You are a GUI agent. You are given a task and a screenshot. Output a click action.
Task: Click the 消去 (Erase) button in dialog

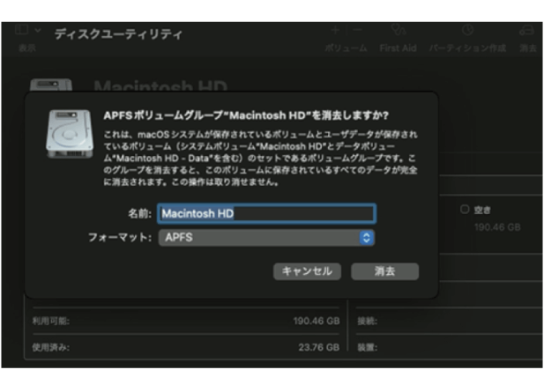[384, 271]
